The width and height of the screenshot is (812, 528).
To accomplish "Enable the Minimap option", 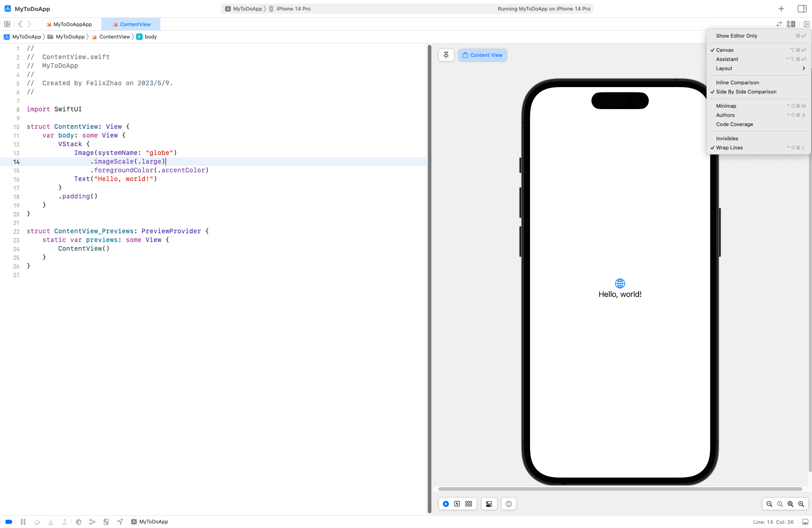I will (726, 106).
